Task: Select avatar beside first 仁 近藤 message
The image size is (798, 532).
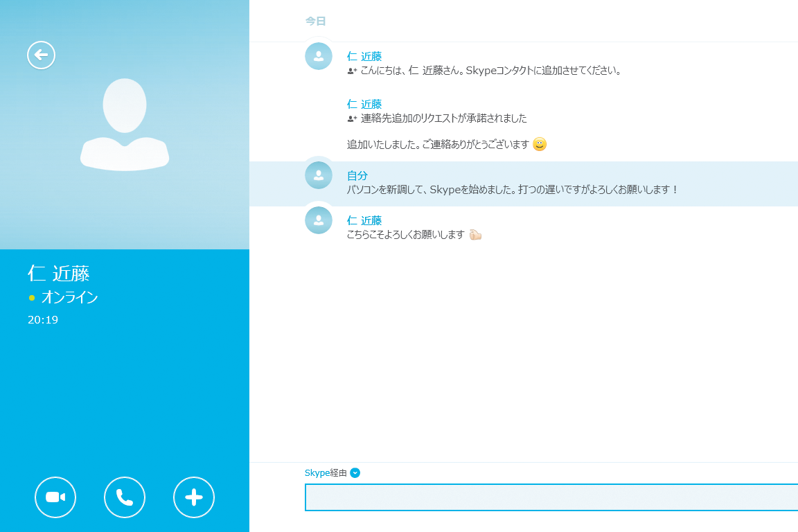Action: (x=319, y=57)
